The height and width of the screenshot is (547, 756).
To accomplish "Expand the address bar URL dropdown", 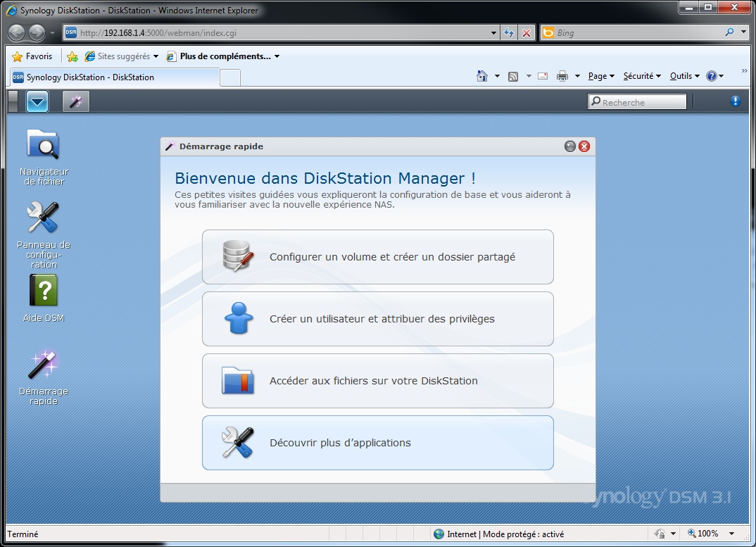I will (x=493, y=33).
